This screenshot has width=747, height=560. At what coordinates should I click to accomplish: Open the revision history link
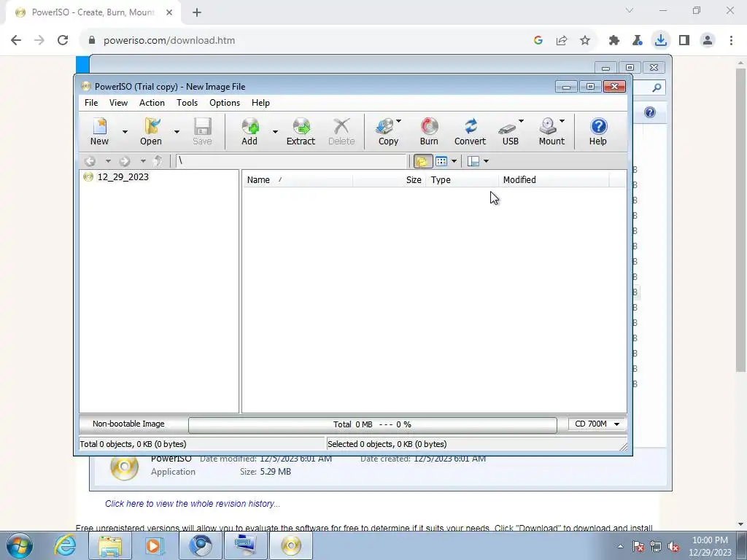click(193, 504)
